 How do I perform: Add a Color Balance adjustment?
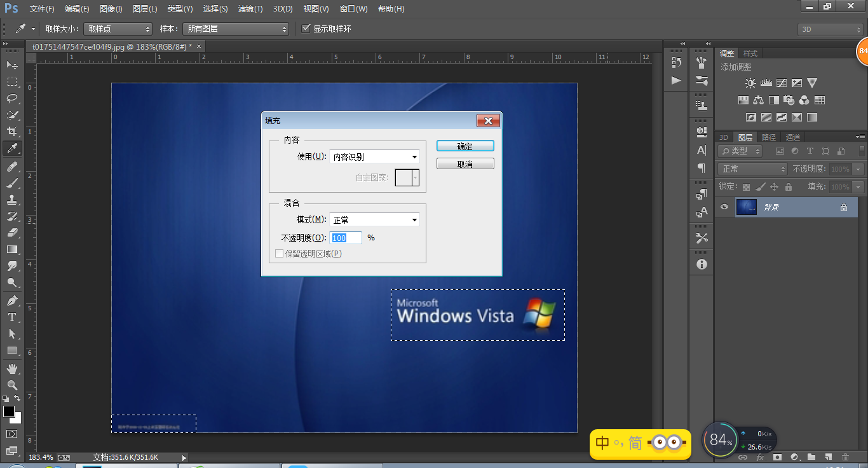pos(758,100)
